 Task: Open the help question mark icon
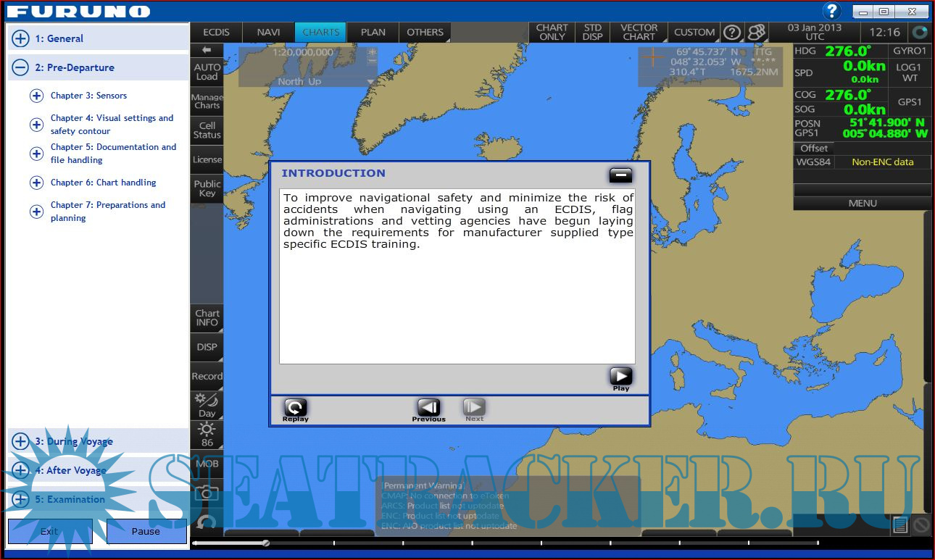831,11
